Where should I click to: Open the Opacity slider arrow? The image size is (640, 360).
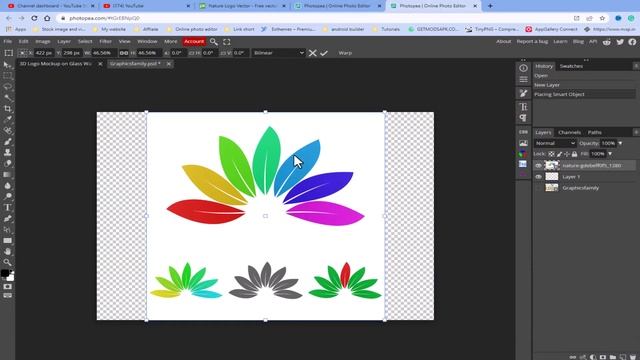[x=620, y=143]
